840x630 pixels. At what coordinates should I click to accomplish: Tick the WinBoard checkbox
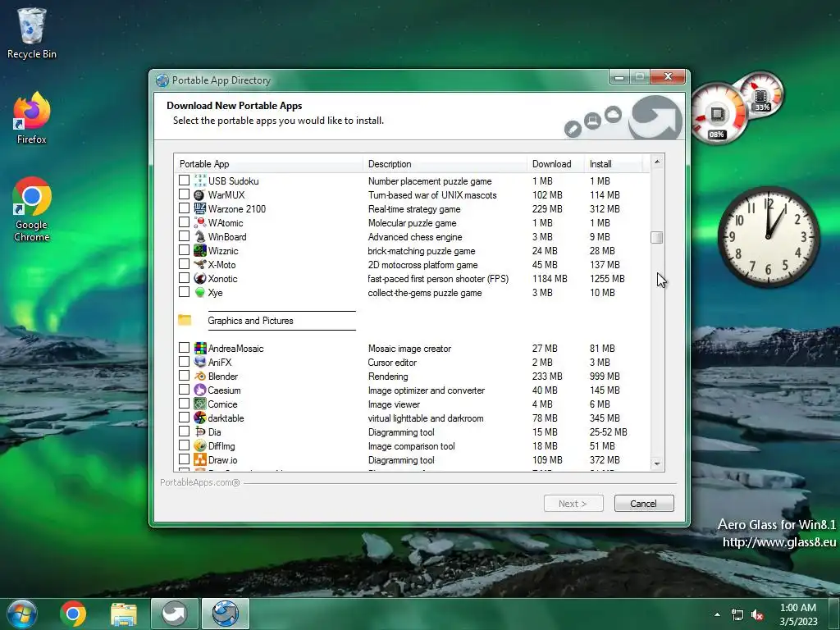pos(184,235)
